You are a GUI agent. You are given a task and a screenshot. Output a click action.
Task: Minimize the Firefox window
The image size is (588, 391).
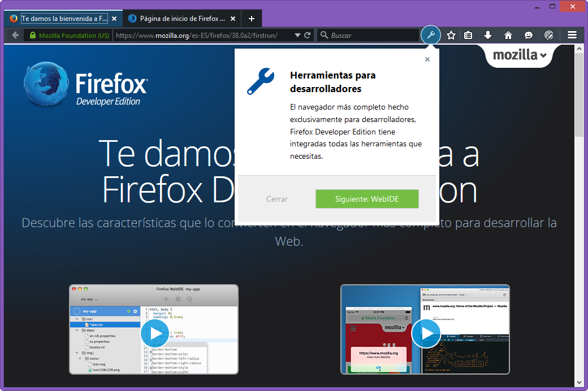537,7
